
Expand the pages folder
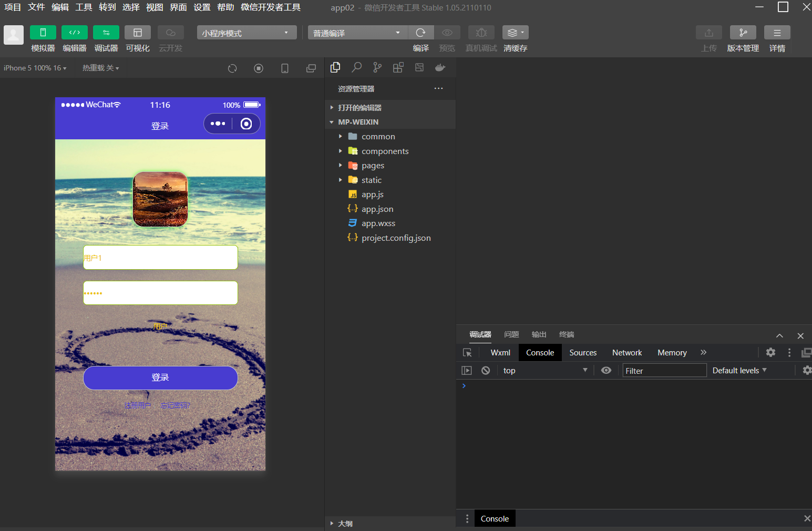(373, 166)
